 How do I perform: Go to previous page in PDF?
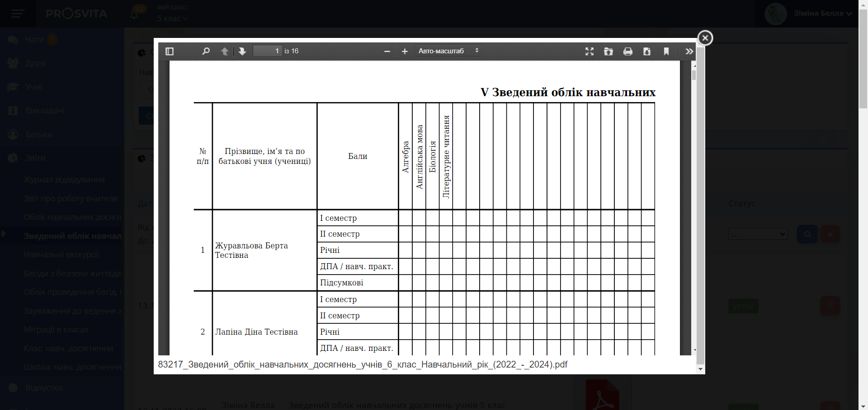pos(225,51)
